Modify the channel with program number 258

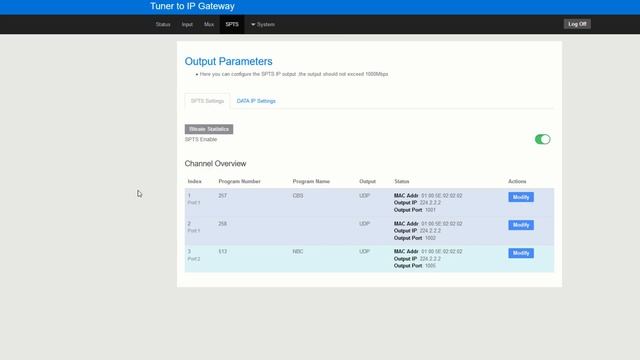521,225
